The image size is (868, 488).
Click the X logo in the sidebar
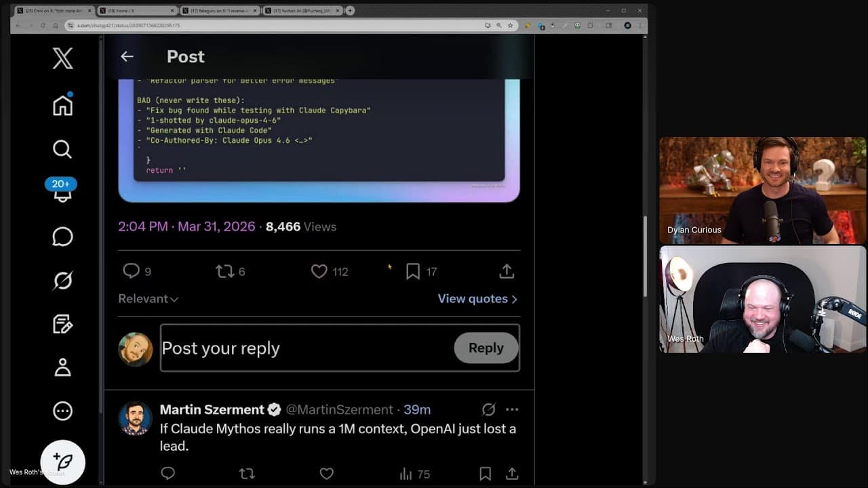click(x=62, y=59)
